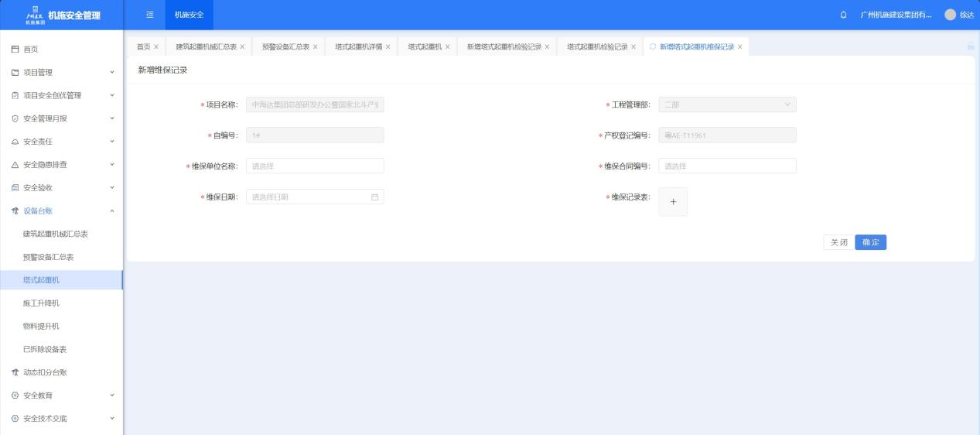Click the 机施安全 top navigation item
Image resolution: width=980 pixels, height=435 pixels.
click(189, 15)
